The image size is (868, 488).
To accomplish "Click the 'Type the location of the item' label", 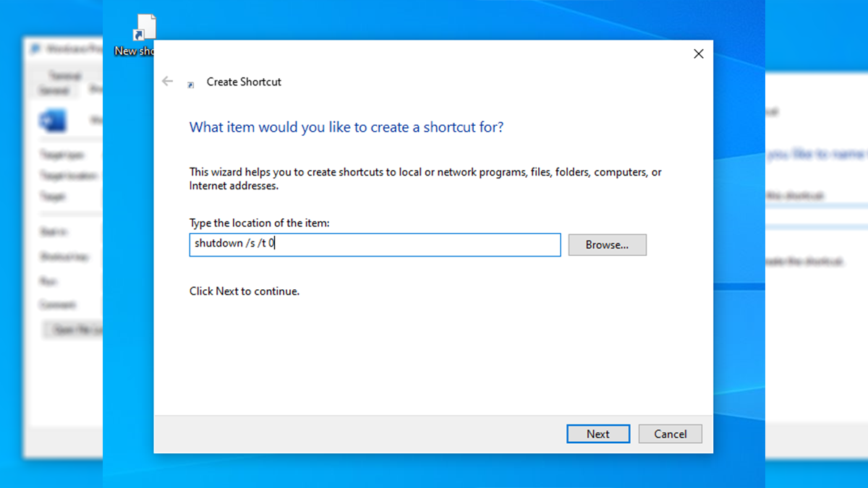I will pyautogui.click(x=259, y=223).
